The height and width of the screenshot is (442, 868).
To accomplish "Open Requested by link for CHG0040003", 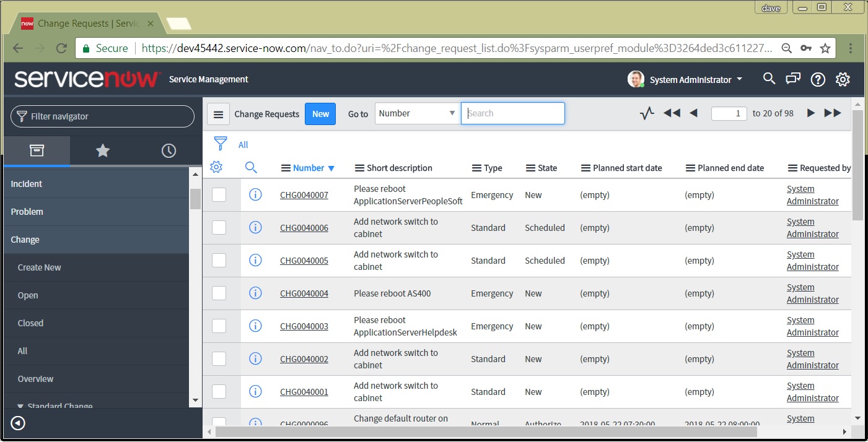I will pyautogui.click(x=813, y=326).
